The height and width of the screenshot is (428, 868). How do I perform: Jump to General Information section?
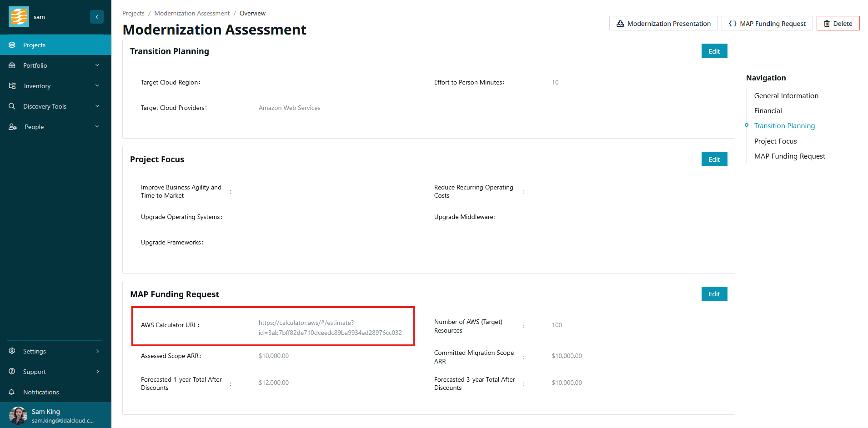click(786, 96)
